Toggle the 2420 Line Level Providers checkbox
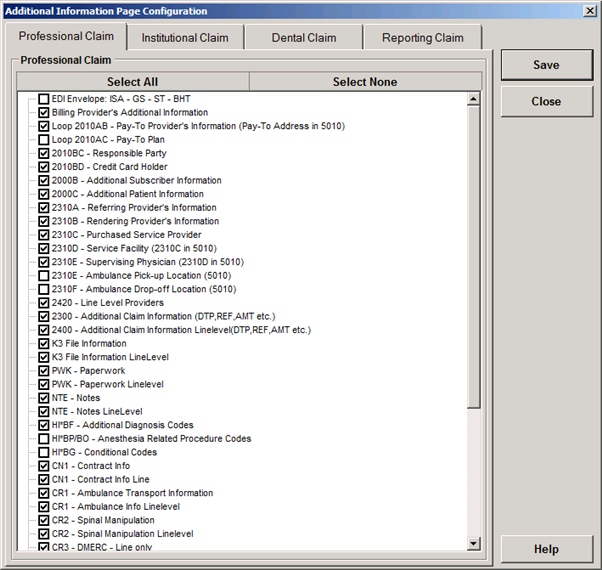 tap(44, 303)
